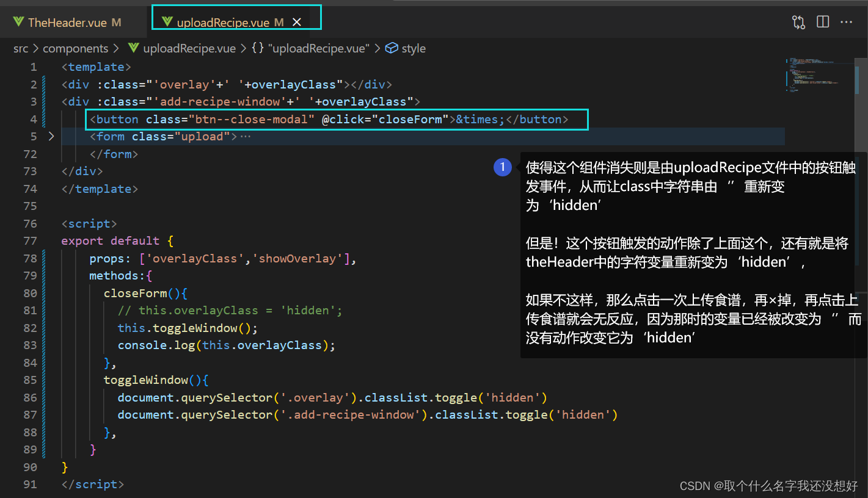Click the &times; entity text

pyautogui.click(x=481, y=119)
